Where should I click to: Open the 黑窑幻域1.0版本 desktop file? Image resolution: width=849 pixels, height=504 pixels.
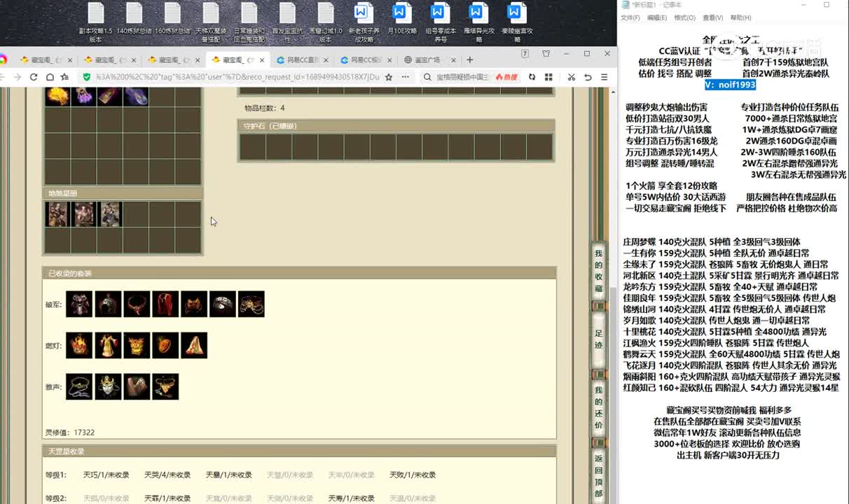coord(326,22)
